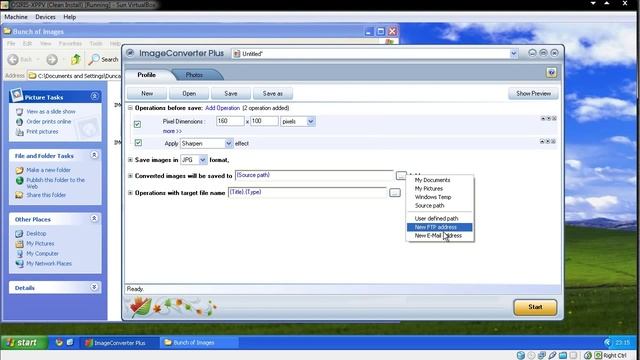640x360 pixels.
Task: Click the Desktop icon in Other Places
Action: [19, 233]
